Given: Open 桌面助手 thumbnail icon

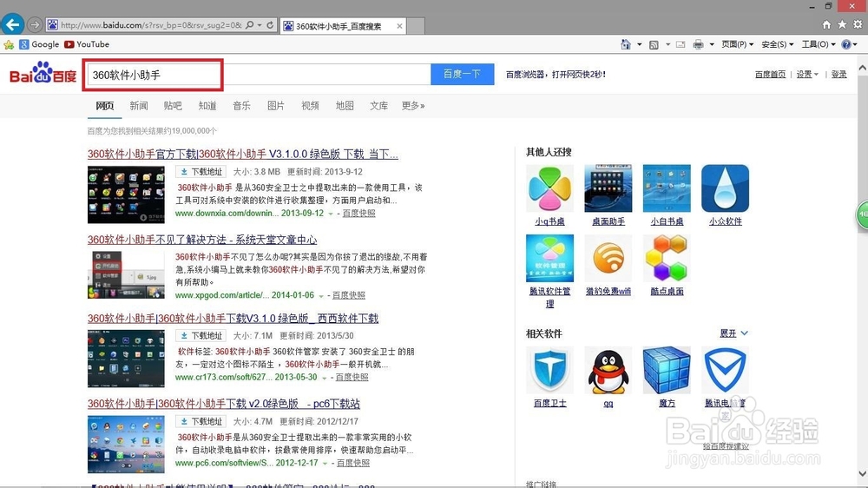Looking at the screenshot, I should 608,188.
